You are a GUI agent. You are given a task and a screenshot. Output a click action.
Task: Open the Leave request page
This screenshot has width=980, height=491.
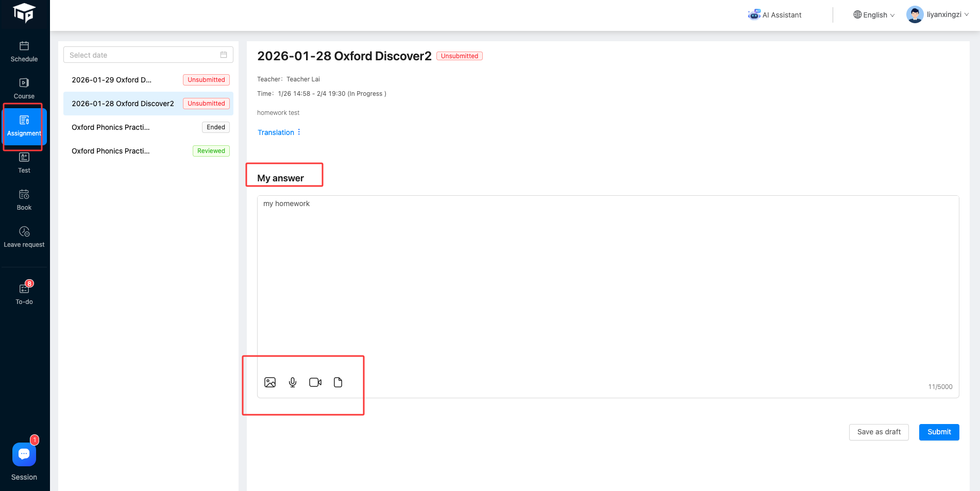coord(24,237)
